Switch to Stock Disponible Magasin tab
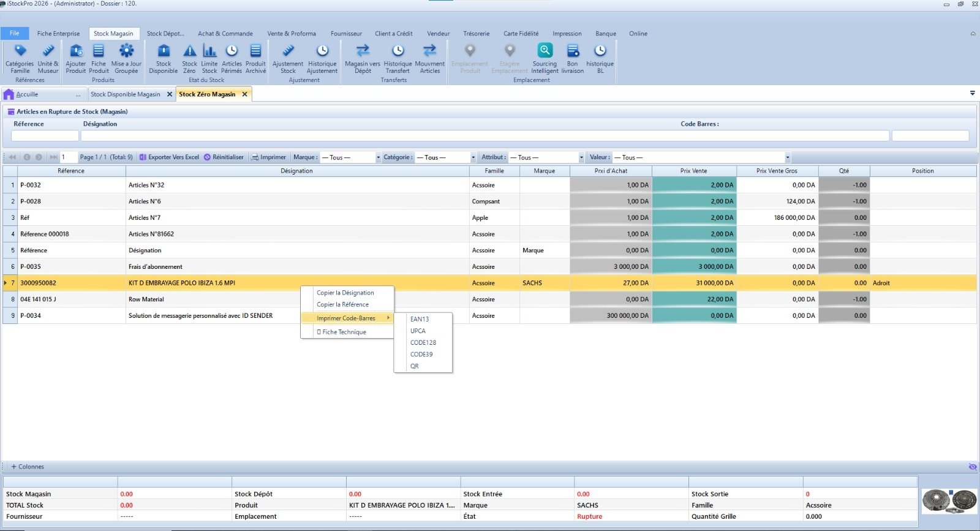The width and height of the screenshot is (980, 531). click(x=126, y=94)
